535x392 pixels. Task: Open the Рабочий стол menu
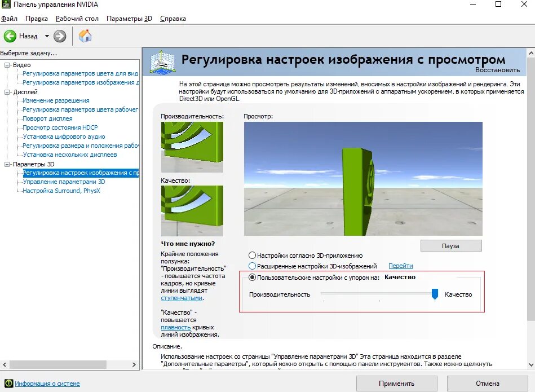pyautogui.click(x=77, y=19)
